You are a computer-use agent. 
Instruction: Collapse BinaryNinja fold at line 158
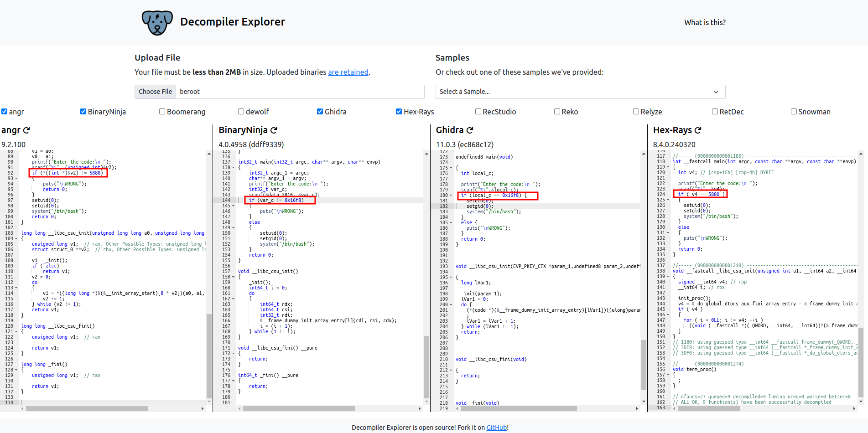[x=234, y=277]
